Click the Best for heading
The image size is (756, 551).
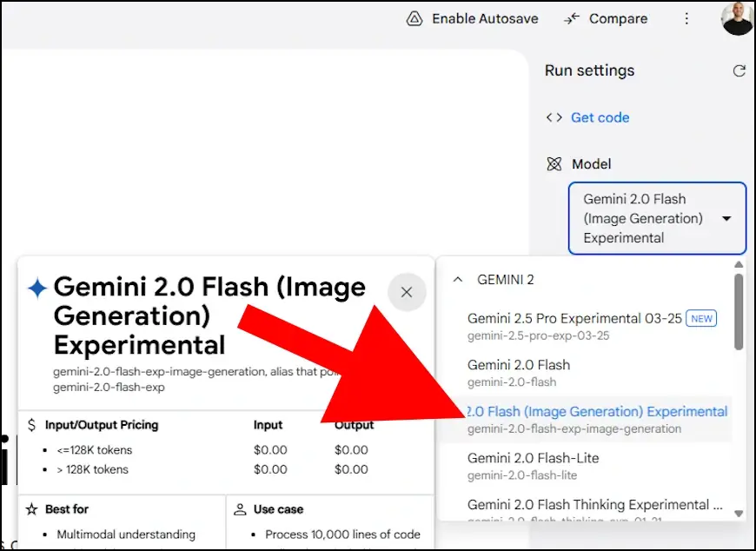point(67,509)
